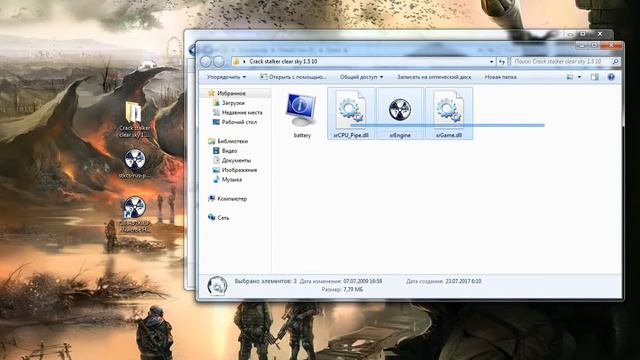This screenshot has height=360, width=640.
Task: Maximize the front Explorer window
Action: coord(595,45)
